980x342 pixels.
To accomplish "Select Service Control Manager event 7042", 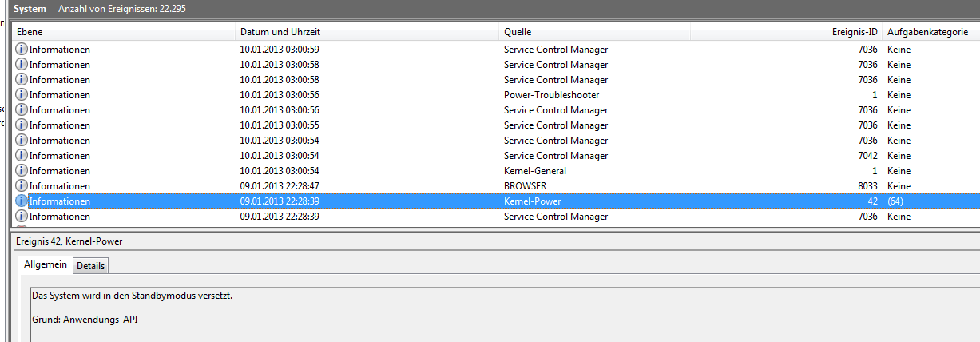I will pos(496,156).
